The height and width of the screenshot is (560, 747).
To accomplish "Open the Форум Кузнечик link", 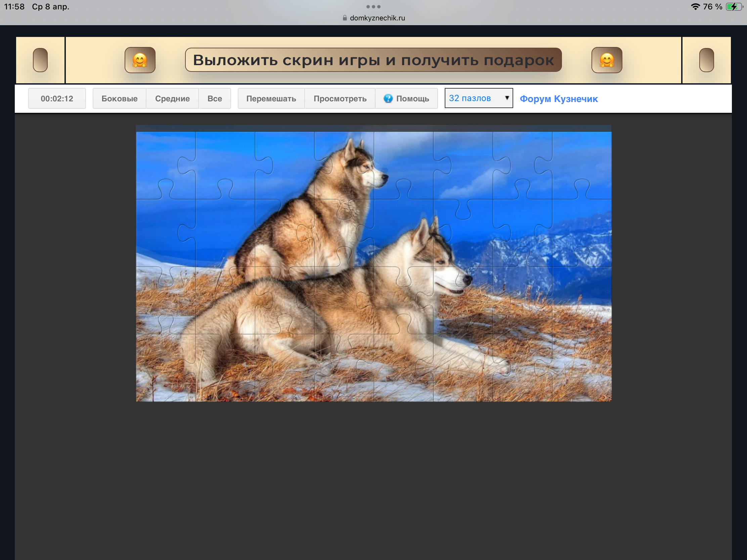I will [559, 99].
